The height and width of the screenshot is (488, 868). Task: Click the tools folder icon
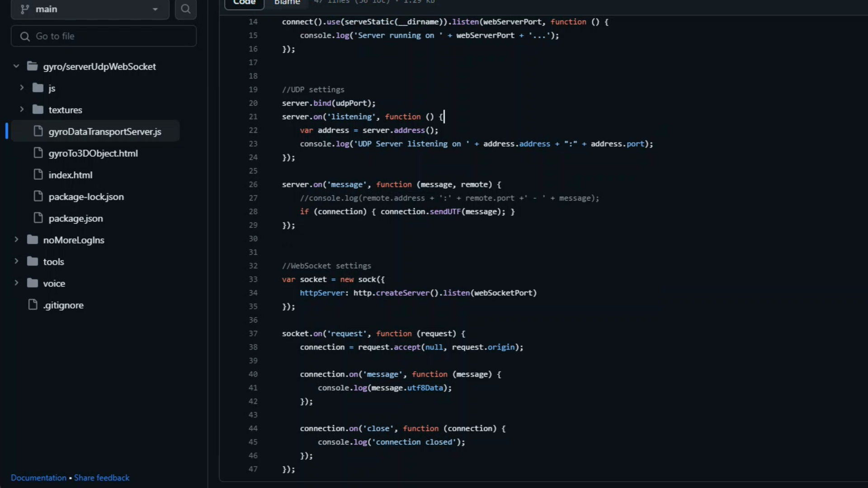click(33, 261)
